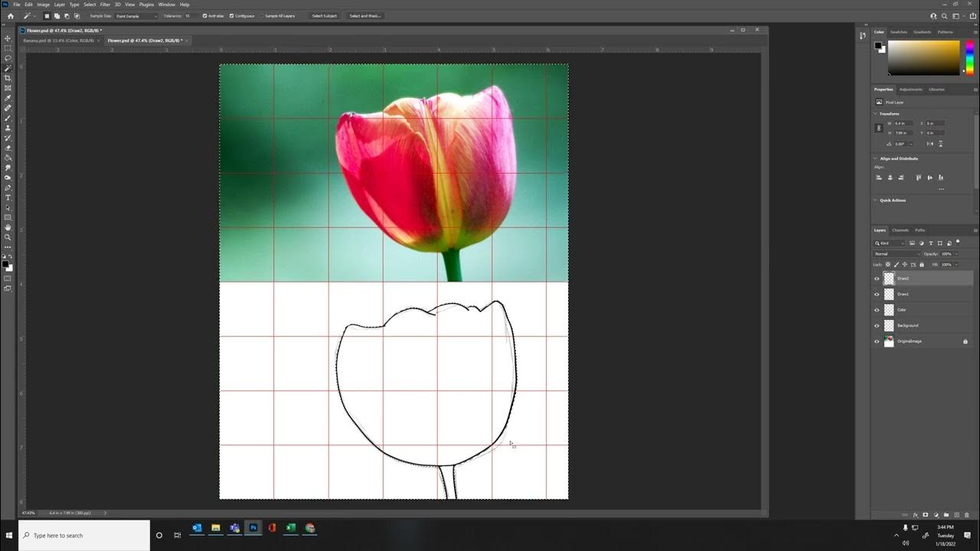Hide the Draw2 layer
The width and height of the screenshot is (980, 551).
click(877, 279)
